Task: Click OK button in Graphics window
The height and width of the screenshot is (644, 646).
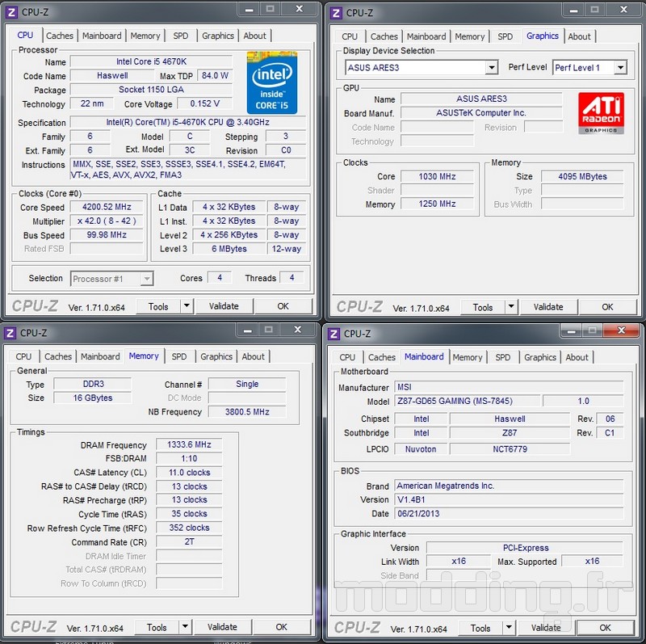Action: [x=607, y=307]
